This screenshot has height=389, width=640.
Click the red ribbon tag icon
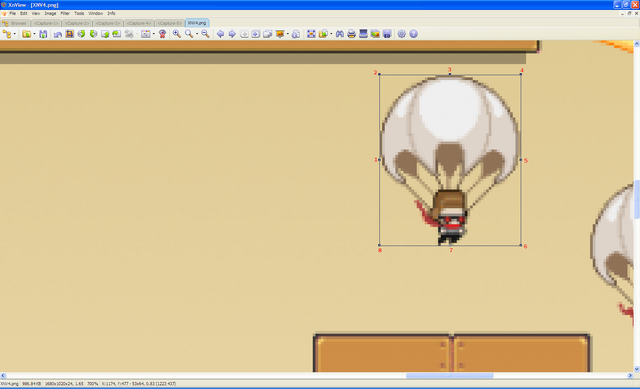162,34
